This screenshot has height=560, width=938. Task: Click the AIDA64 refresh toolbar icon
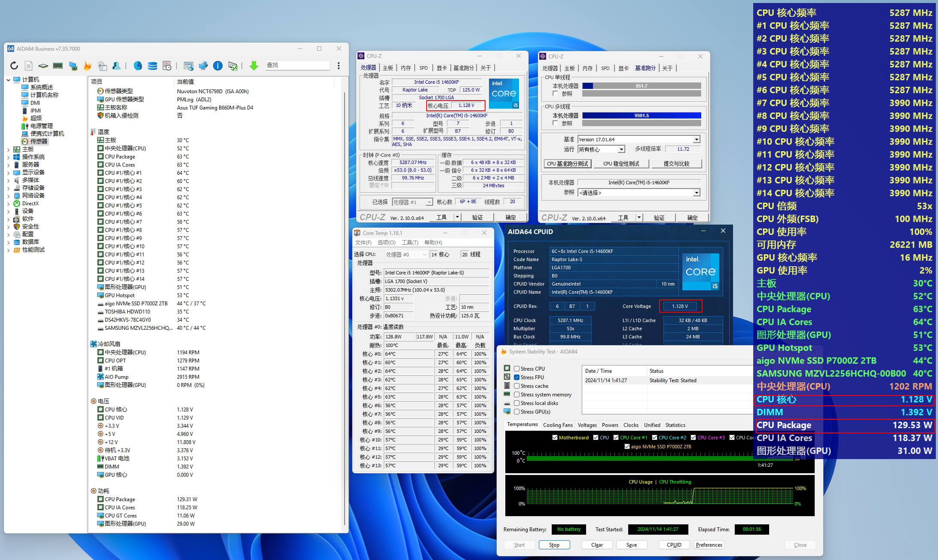click(14, 66)
